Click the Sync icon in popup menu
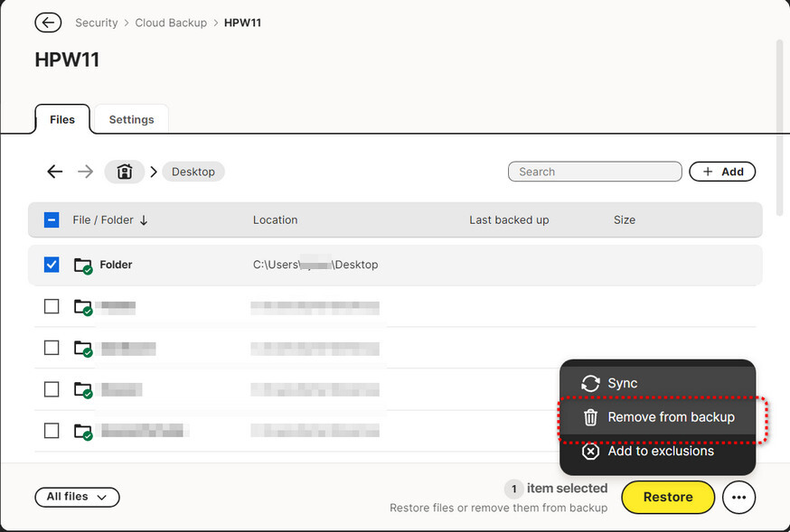This screenshot has width=790, height=532. coord(590,384)
